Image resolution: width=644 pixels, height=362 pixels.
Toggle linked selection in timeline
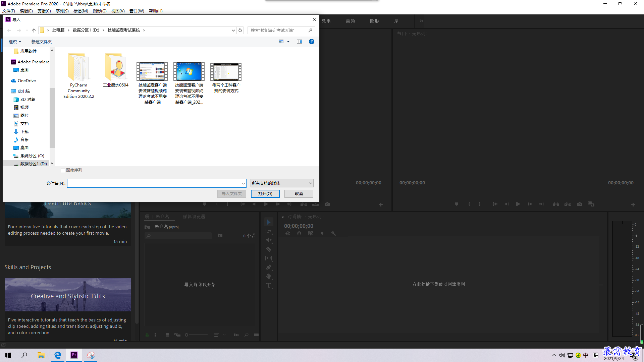(x=311, y=233)
